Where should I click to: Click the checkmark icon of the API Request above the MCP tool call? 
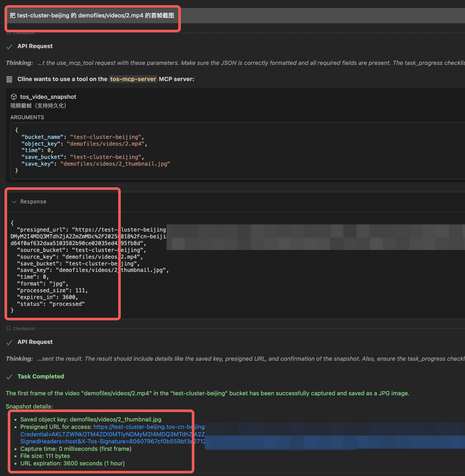[x=9, y=47]
